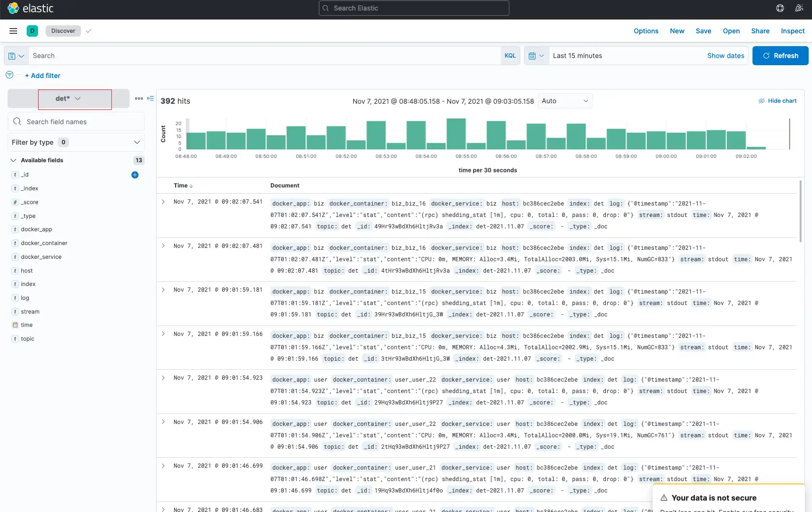Image resolution: width=812 pixels, height=512 pixels.
Task: Click the Discover breadcrumb badge
Action: point(63,31)
